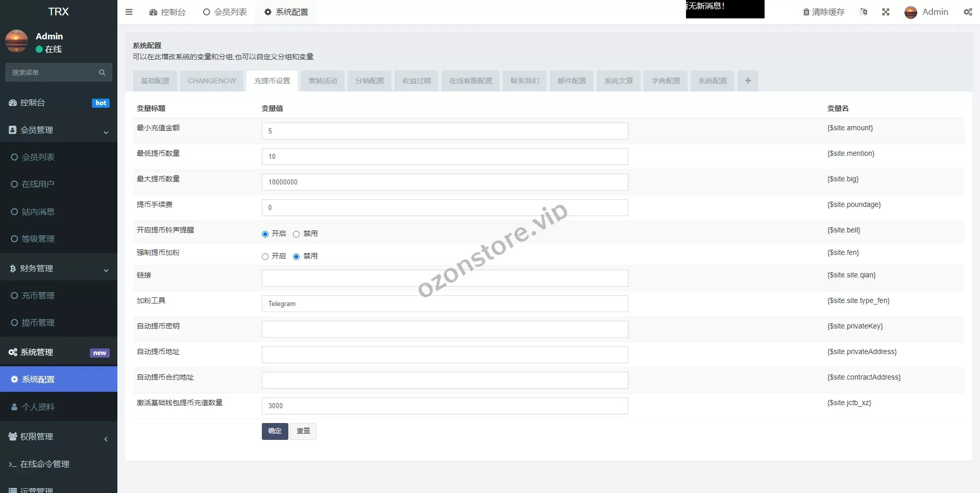The width and height of the screenshot is (980, 493).
Task: Click the plus icon to add group
Action: 748,81
